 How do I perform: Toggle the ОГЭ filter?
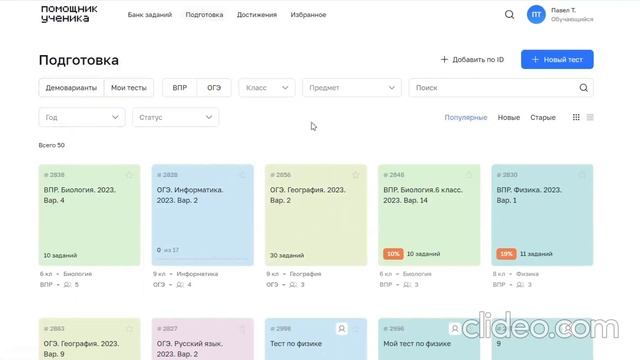214,88
